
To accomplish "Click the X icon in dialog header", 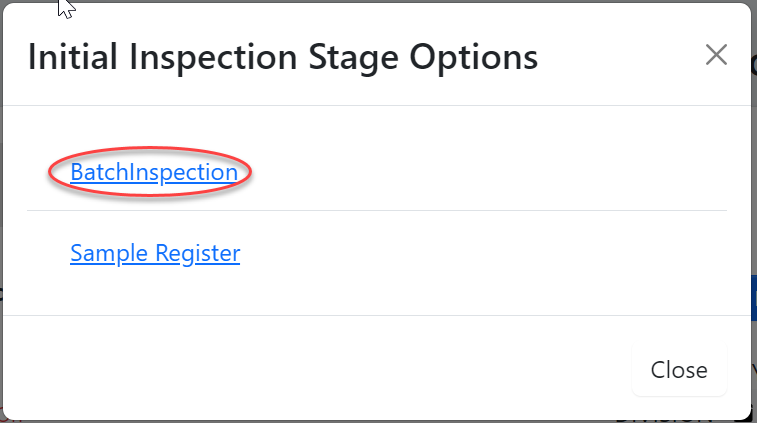I will pyautogui.click(x=716, y=55).
